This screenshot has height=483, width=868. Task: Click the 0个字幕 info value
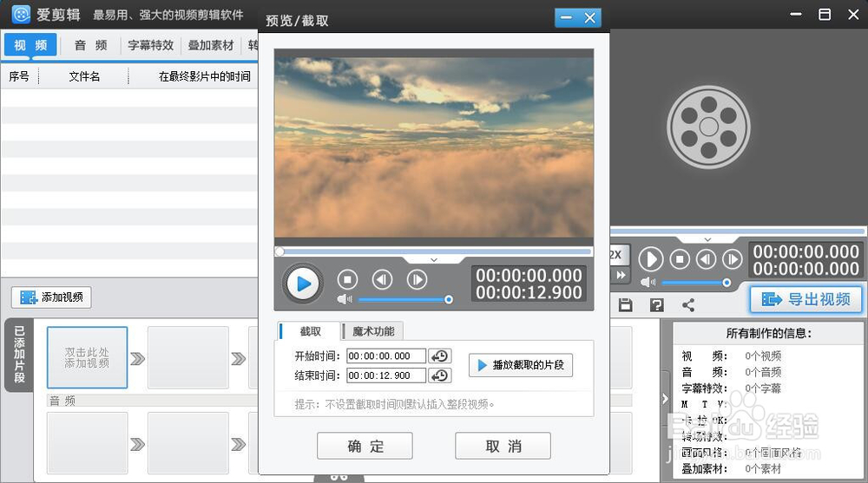[763, 388]
